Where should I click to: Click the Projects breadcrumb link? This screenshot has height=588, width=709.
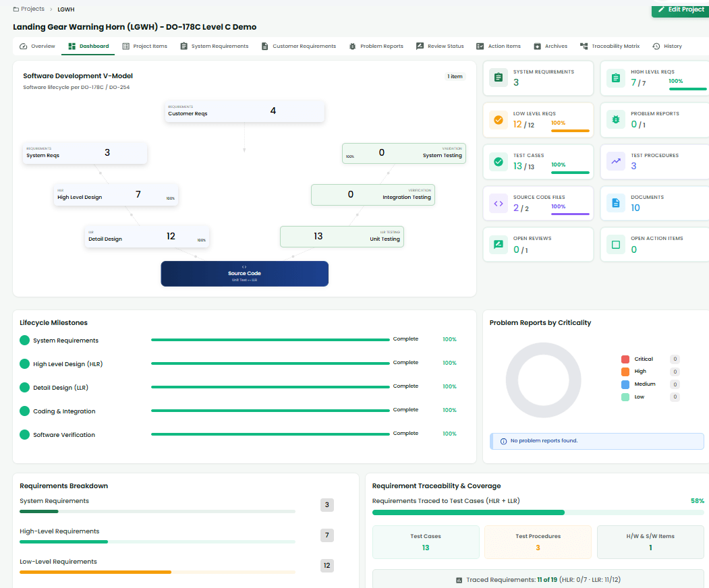[x=32, y=9]
